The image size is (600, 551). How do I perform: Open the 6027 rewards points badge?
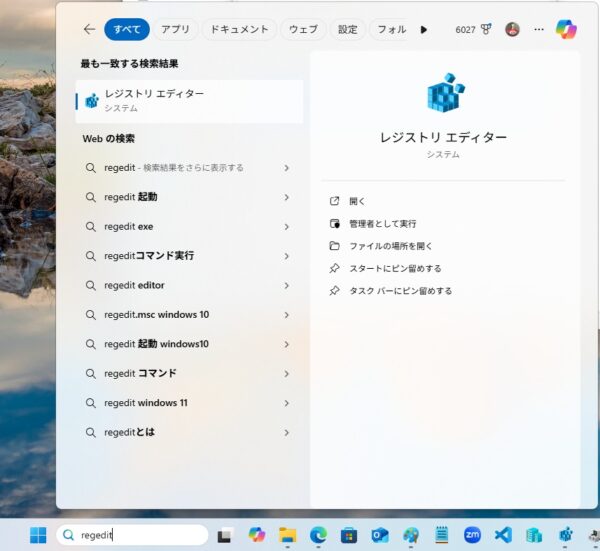coord(473,29)
